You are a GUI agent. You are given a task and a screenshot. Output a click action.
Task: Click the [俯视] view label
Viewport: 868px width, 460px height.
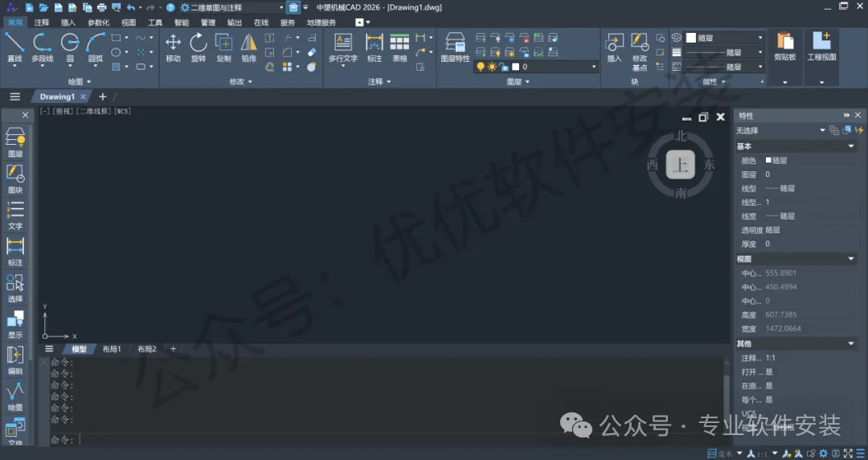(x=63, y=112)
